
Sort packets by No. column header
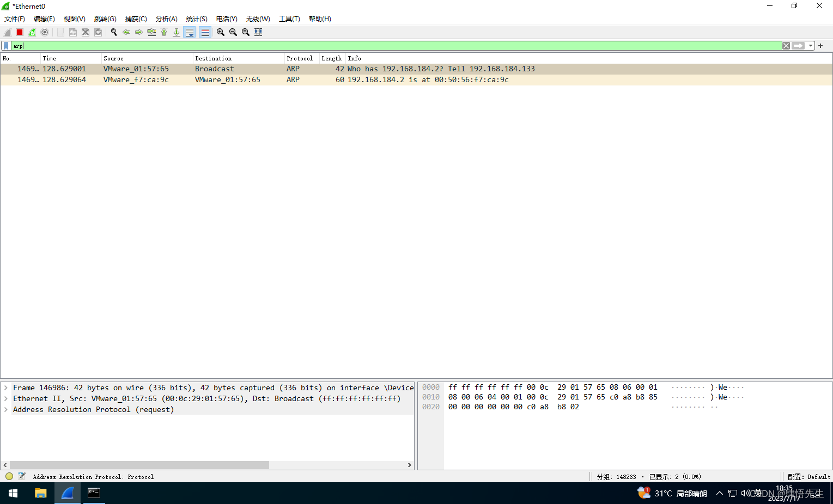(x=21, y=58)
